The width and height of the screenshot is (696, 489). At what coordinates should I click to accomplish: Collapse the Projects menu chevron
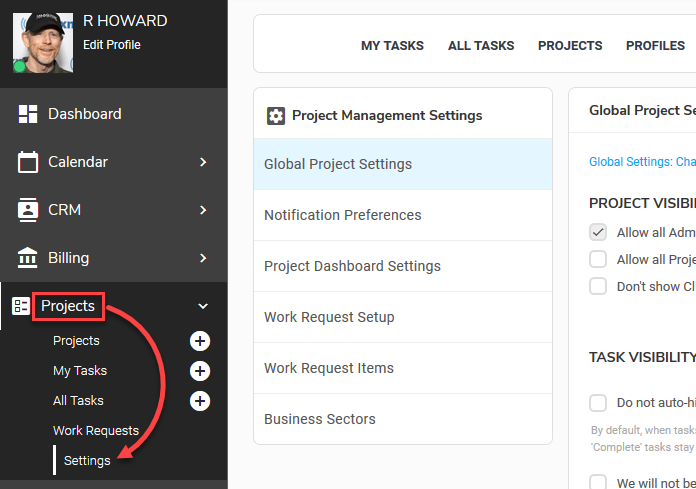pos(203,306)
